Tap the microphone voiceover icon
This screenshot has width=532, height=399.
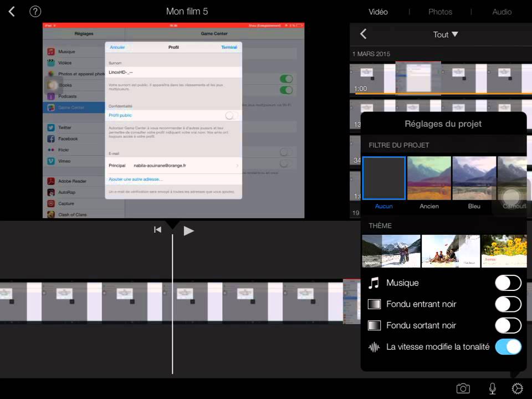[492, 388]
